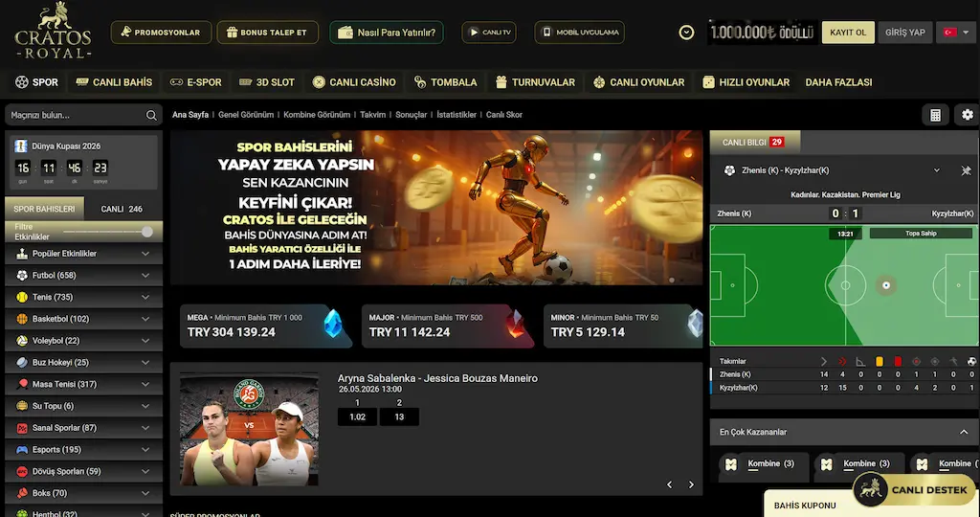Viewport: 980px width, 517px height.
Task: Expand the Futbol (658) category
Action: (x=145, y=275)
